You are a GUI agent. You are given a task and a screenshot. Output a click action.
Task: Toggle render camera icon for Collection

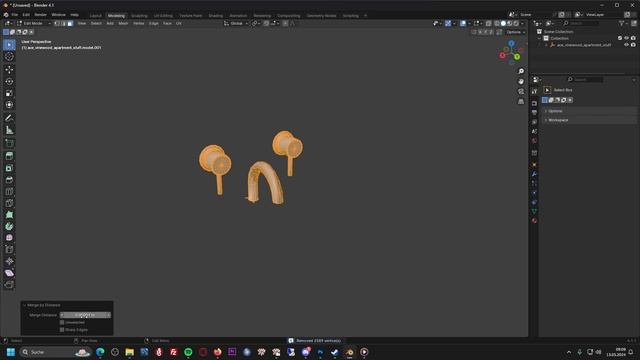pos(633,38)
